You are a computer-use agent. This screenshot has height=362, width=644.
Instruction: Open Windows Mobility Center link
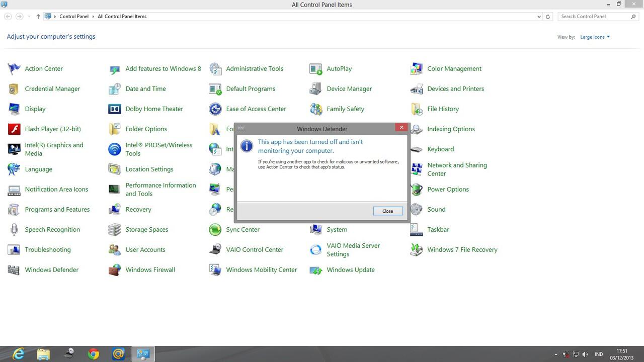[x=262, y=270]
